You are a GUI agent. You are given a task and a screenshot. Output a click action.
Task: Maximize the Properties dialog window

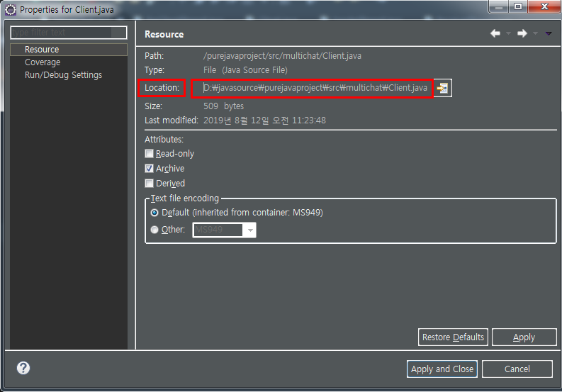coord(518,6)
